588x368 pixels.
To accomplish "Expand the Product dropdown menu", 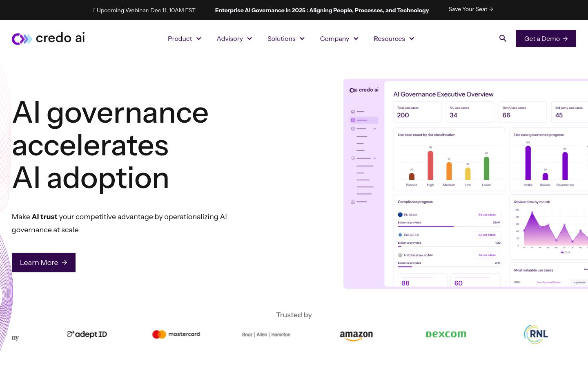I will [x=185, y=38].
